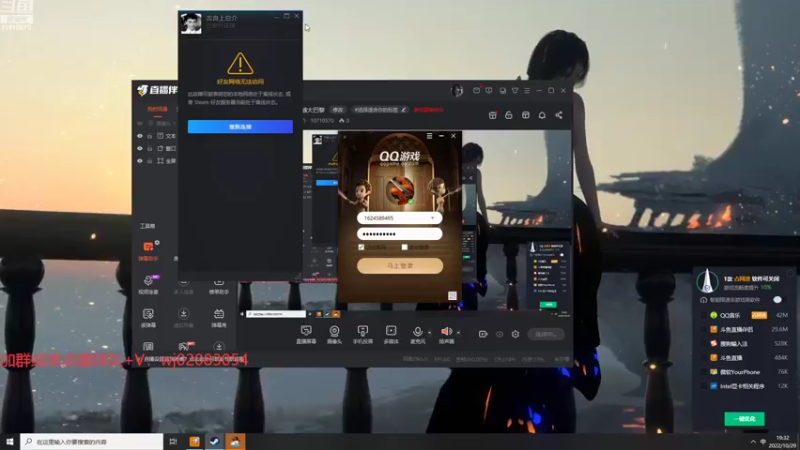The height and width of the screenshot is (450, 800).
Task: Show hidden system tray icons
Action: tap(753, 442)
